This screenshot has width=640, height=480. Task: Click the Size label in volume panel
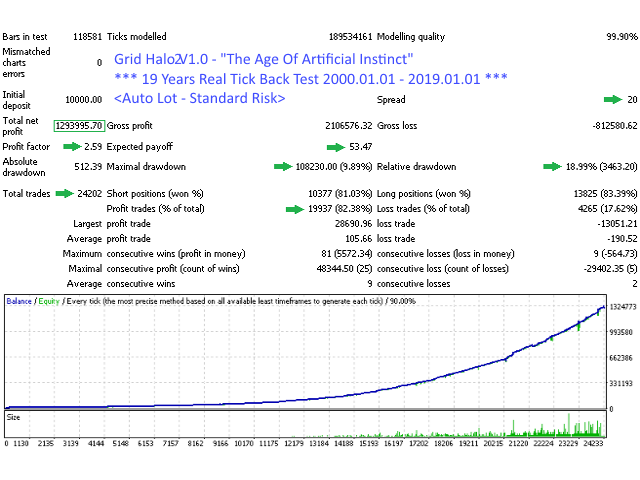pos(13,417)
